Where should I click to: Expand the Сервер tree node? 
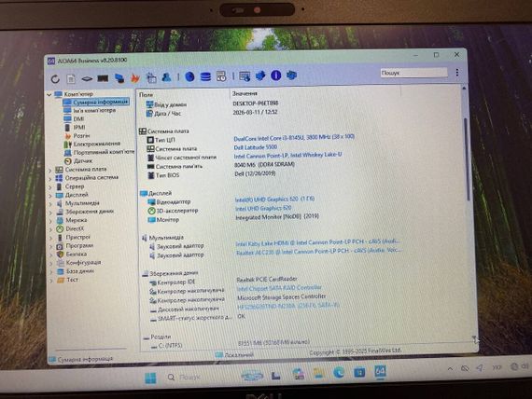(x=50, y=187)
